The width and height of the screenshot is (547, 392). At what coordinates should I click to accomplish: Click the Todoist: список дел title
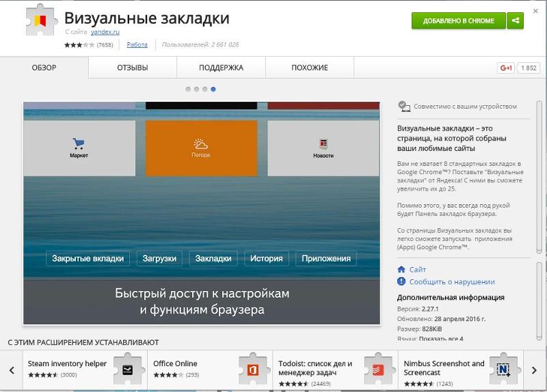(x=315, y=368)
